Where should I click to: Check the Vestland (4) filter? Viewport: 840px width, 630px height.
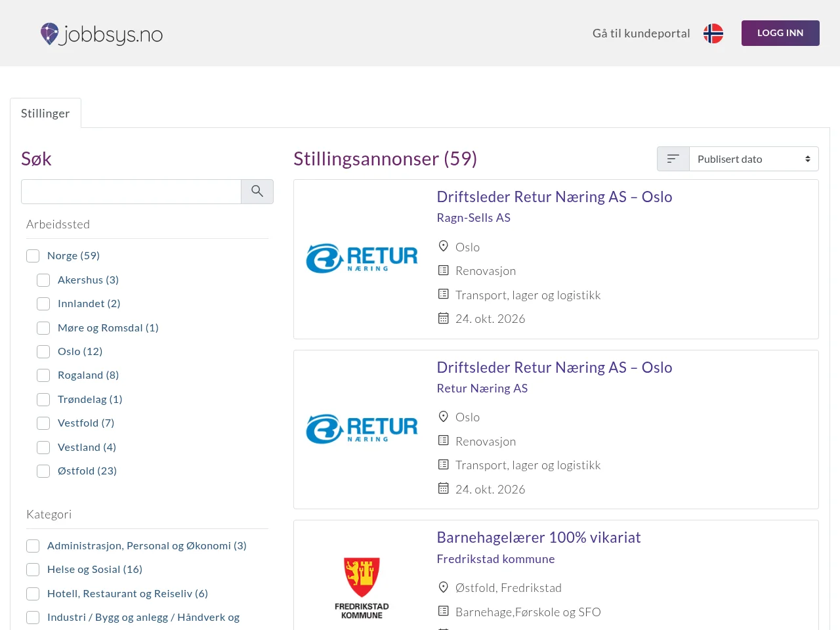click(43, 448)
